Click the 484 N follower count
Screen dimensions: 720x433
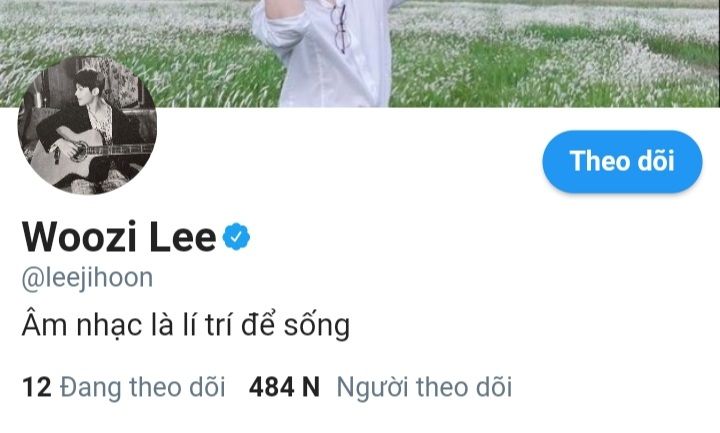click(284, 387)
